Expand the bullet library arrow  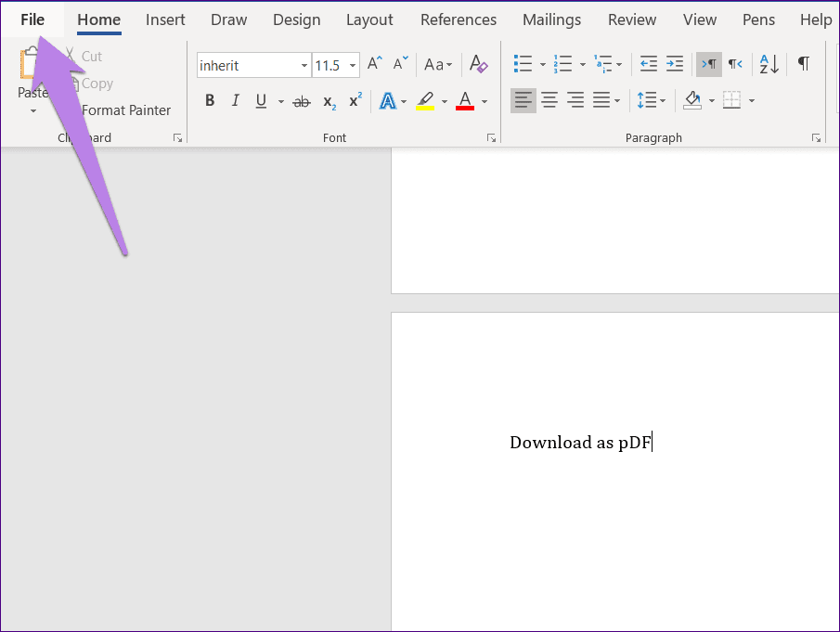542,65
